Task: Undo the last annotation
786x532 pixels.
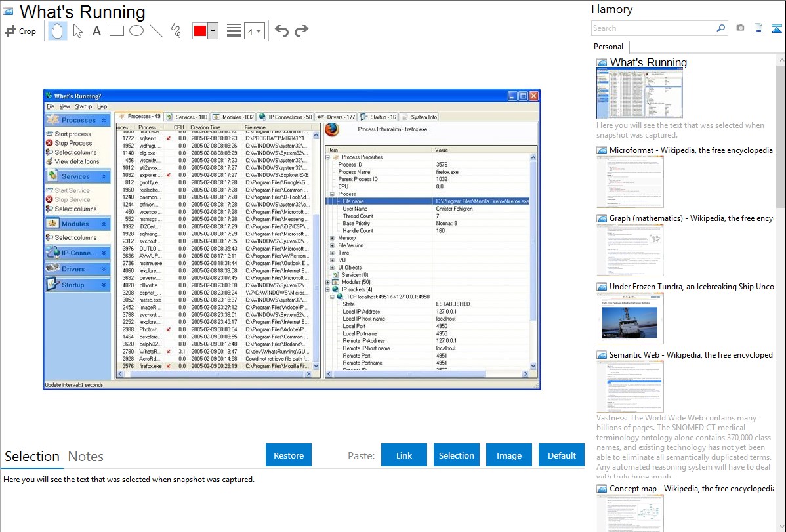Action: tap(281, 31)
